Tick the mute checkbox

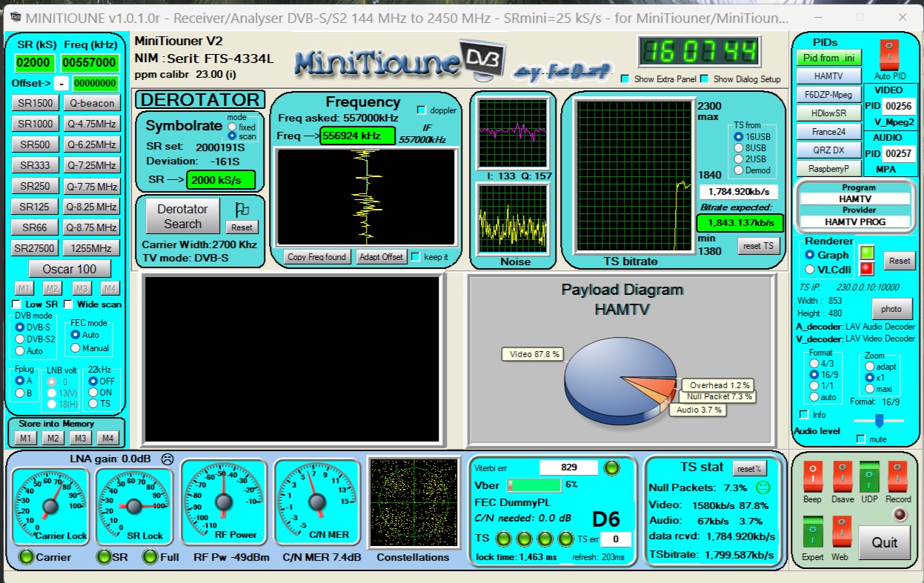pyautogui.click(x=860, y=439)
